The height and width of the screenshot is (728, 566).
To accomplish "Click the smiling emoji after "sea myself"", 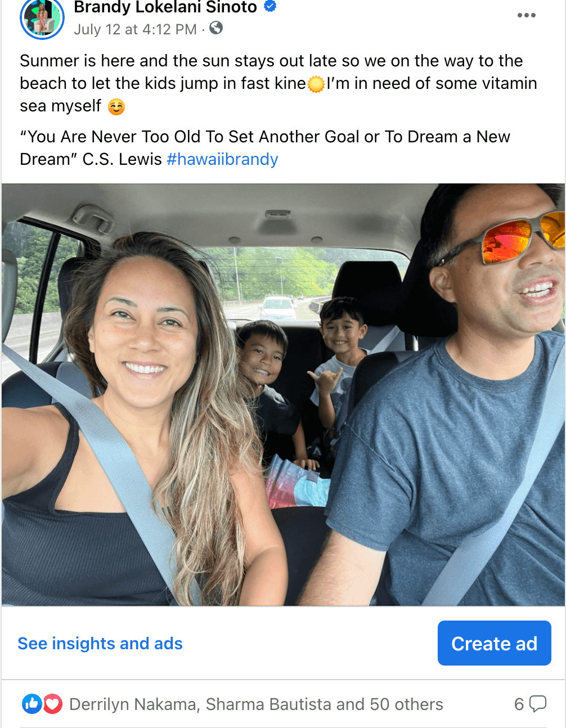I will pos(116,106).
